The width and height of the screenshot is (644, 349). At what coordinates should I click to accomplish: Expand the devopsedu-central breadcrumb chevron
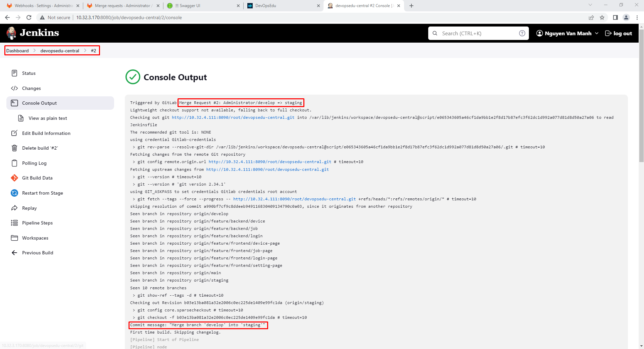pyautogui.click(x=85, y=51)
